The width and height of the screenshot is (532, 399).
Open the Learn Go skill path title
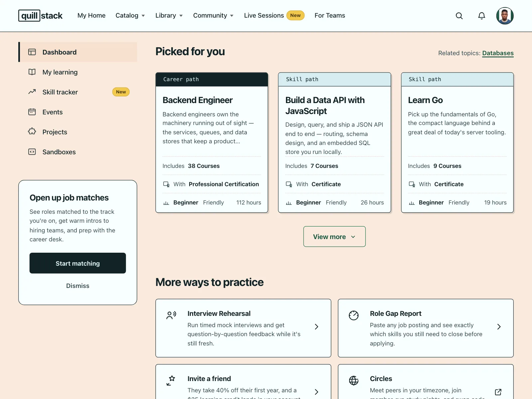pyautogui.click(x=425, y=100)
